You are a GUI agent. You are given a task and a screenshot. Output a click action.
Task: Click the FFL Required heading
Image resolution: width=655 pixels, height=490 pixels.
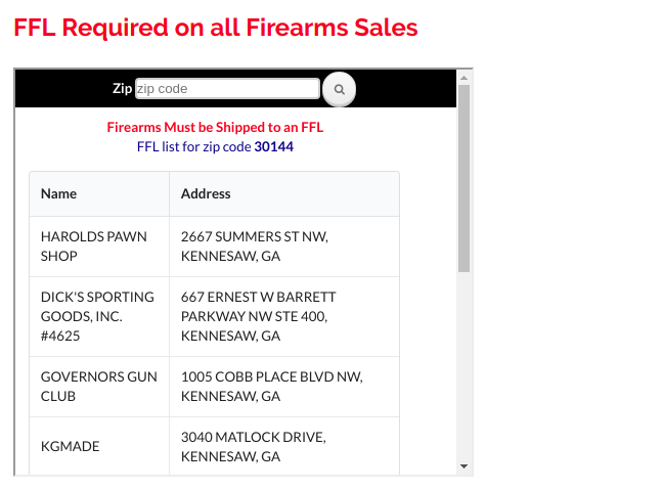coord(215,28)
